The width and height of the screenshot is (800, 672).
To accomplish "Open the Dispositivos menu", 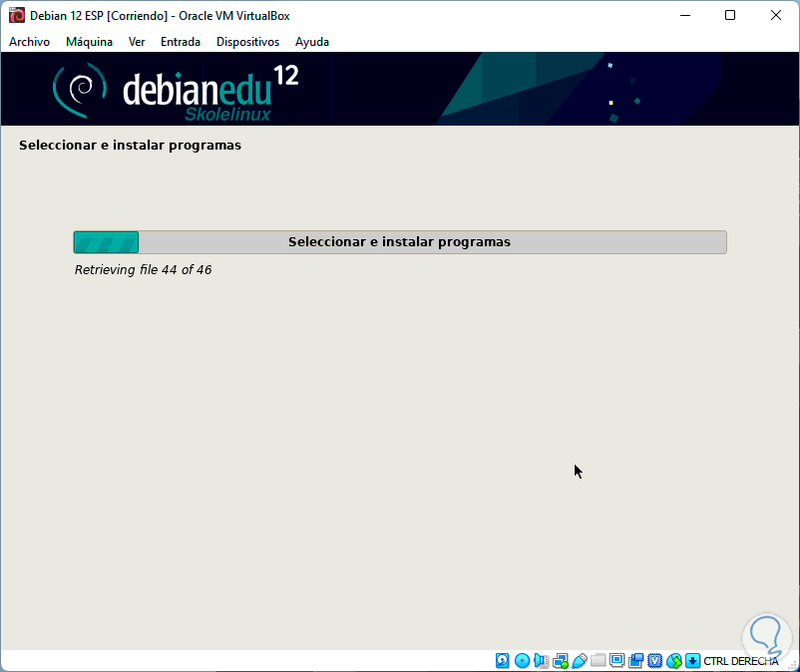I will pyautogui.click(x=248, y=42).
